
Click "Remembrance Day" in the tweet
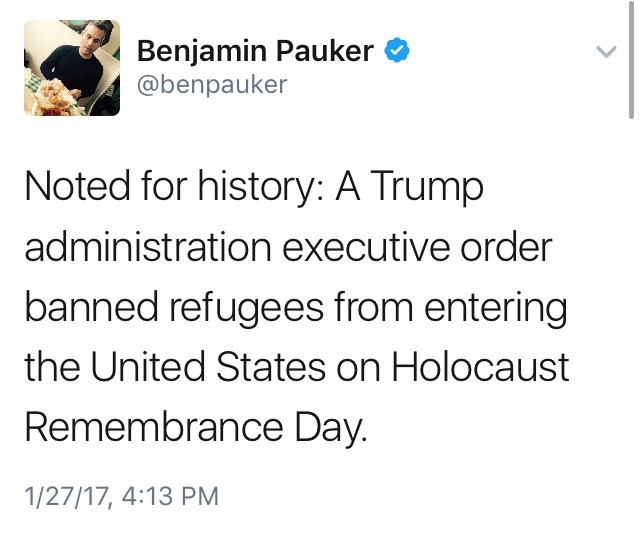click(x=196, y=427)
